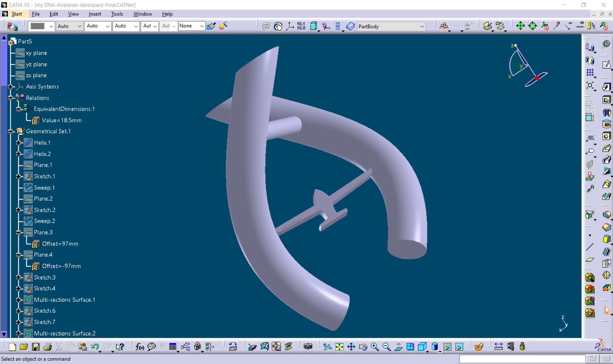Open the Insert menu

[x=95, y=14]
